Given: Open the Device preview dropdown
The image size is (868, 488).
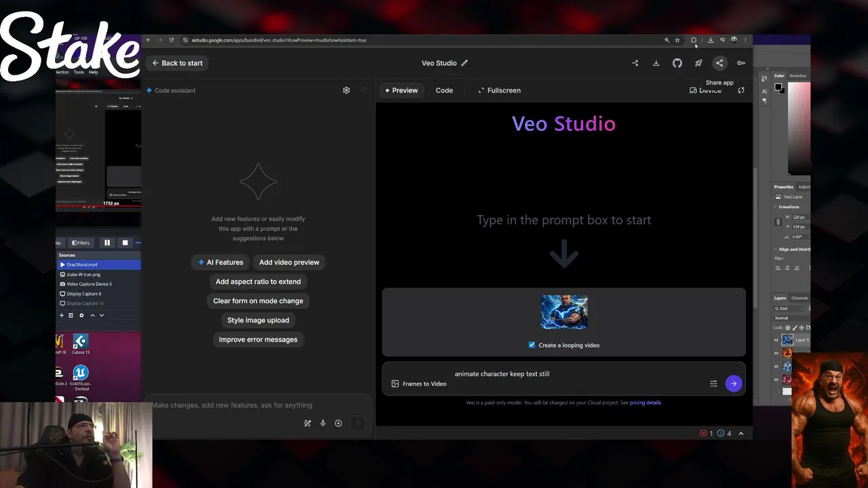Looking at the screenshot, I should 705,90.
